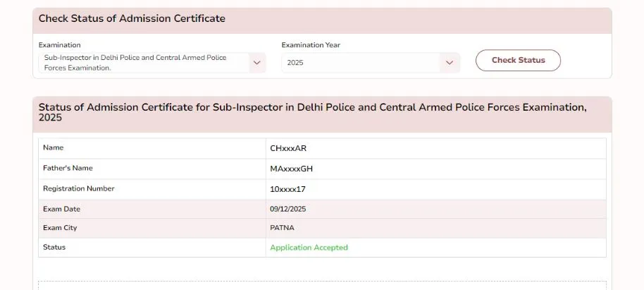
Task: Click the 'Father's Name' row label
Action: (x=68, y=168)
